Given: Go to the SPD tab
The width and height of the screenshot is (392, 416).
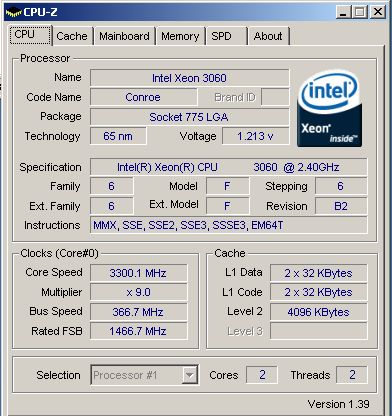Looking at the screenshot, I should (221, 36).
